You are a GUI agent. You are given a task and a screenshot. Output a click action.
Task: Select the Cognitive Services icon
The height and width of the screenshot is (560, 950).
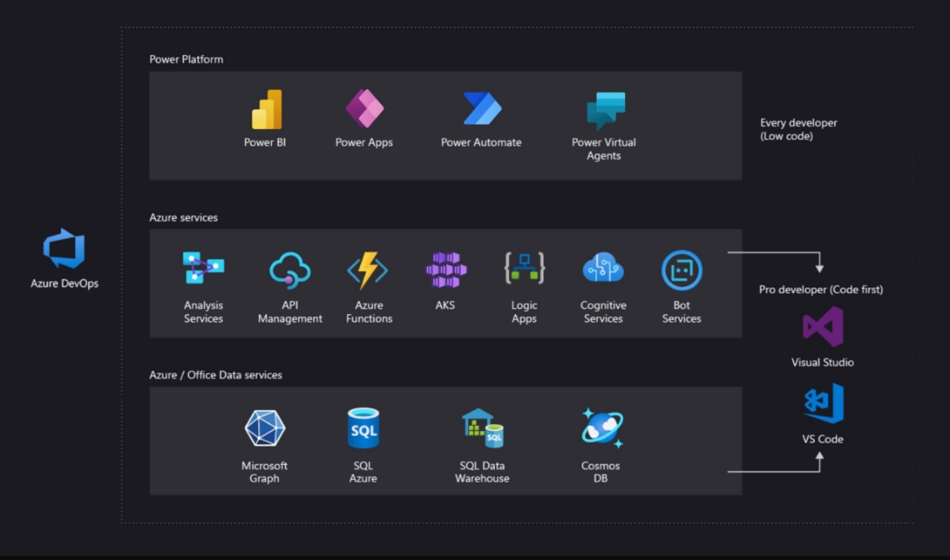[x=603, y=269]
